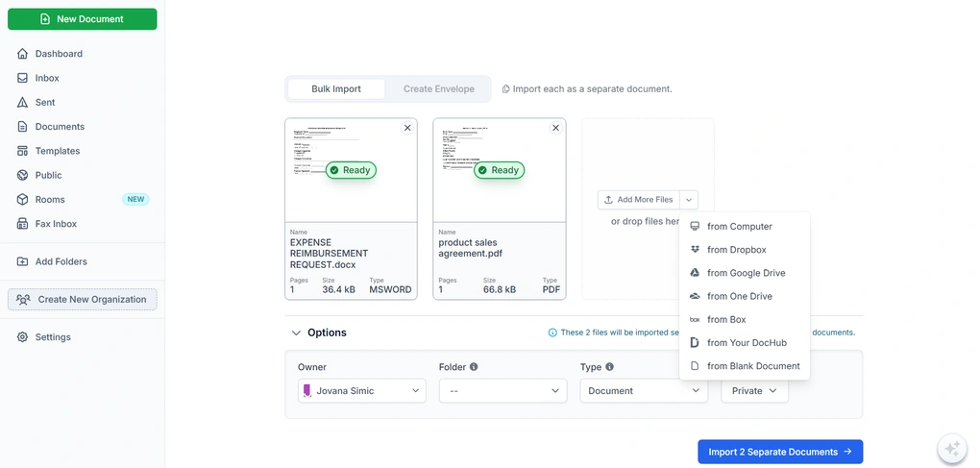
Task: Choose from Computer in the upload menu
Action: (745, 227)
